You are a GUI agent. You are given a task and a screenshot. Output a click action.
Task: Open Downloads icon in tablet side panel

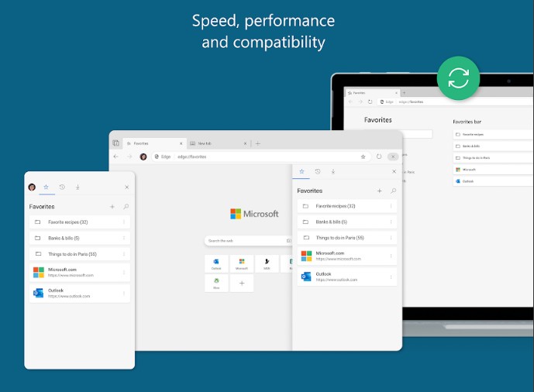pos(333,171)
